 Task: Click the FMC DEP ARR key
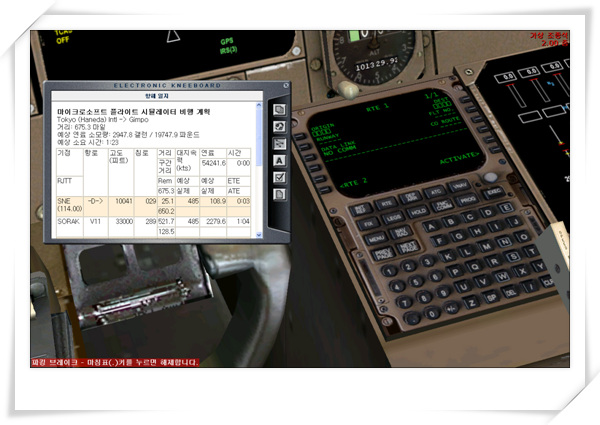coord(411,197)
